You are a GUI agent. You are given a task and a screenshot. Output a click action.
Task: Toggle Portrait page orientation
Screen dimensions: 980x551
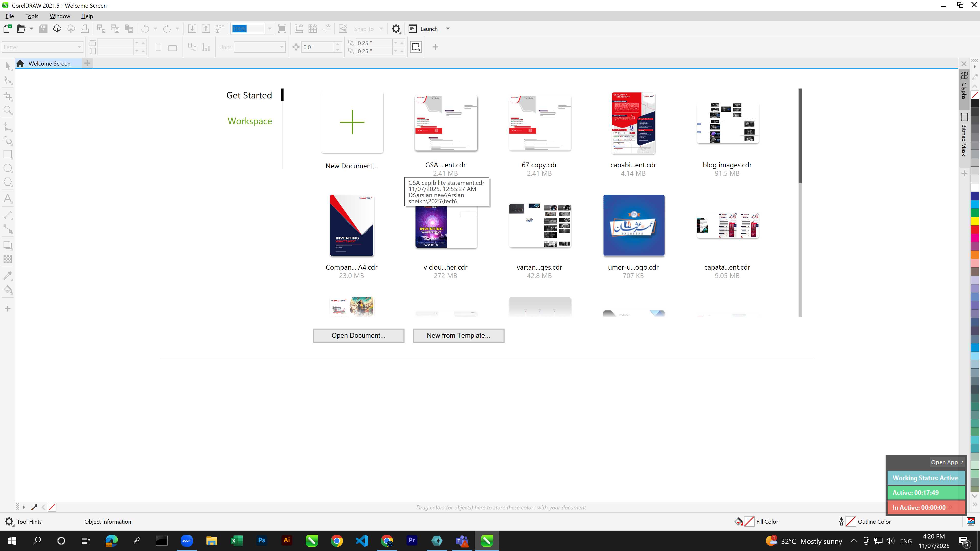pos(159,47)
